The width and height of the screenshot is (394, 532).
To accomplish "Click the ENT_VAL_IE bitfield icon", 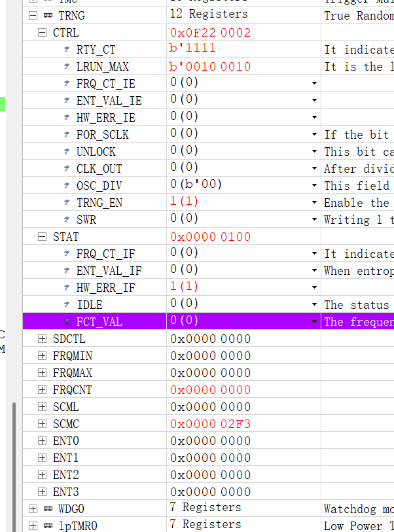I will pyautogui.click(x=67, y=100).
